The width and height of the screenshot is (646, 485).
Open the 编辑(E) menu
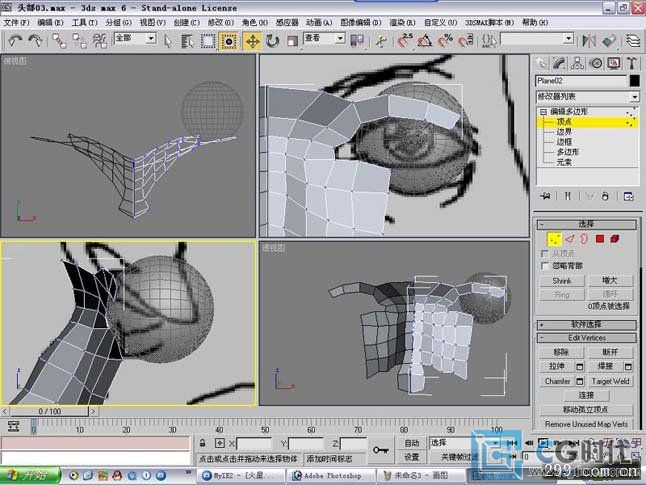click(50, 22)
